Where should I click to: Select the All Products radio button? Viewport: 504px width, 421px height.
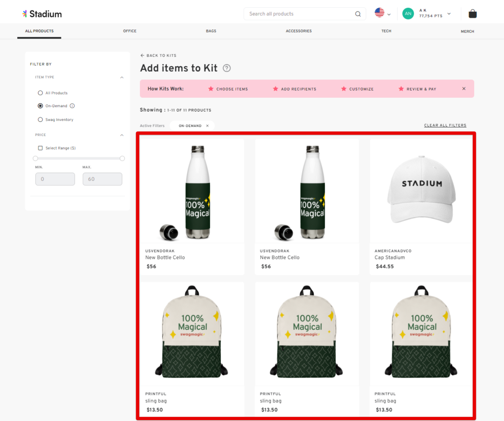click(40, 93)
